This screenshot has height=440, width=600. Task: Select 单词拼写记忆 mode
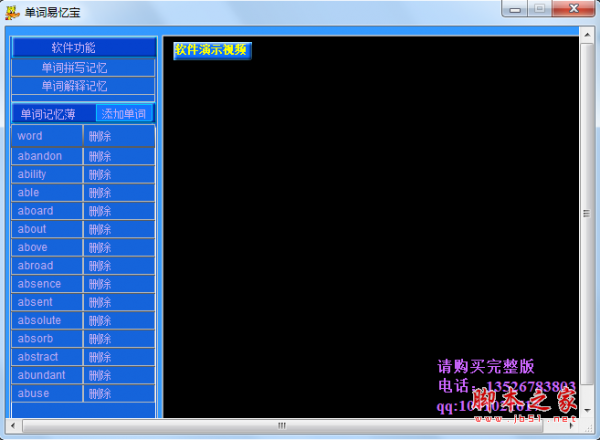[x=83, y=68]
